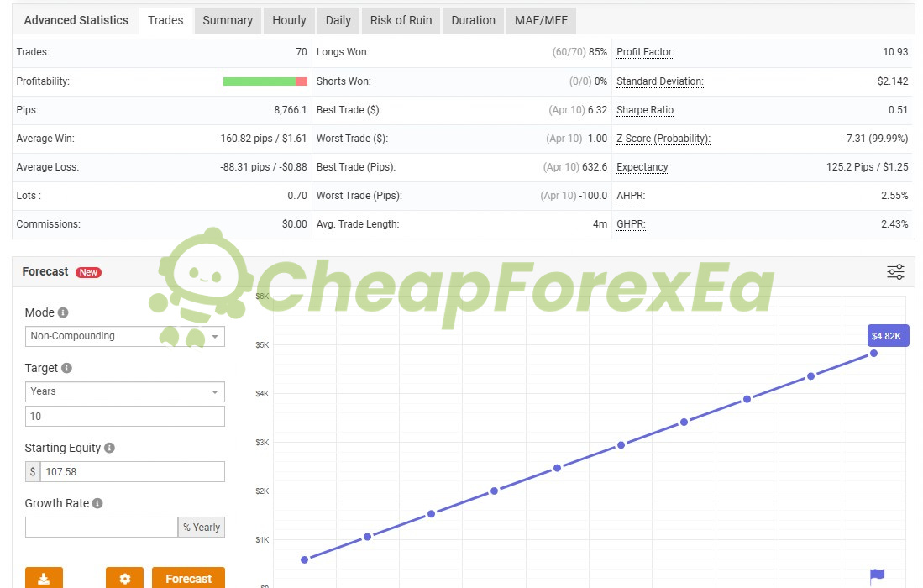The image size is (923, 588).
Task: Click the Commissions value $0.00
Action: [x=294, y=224]
